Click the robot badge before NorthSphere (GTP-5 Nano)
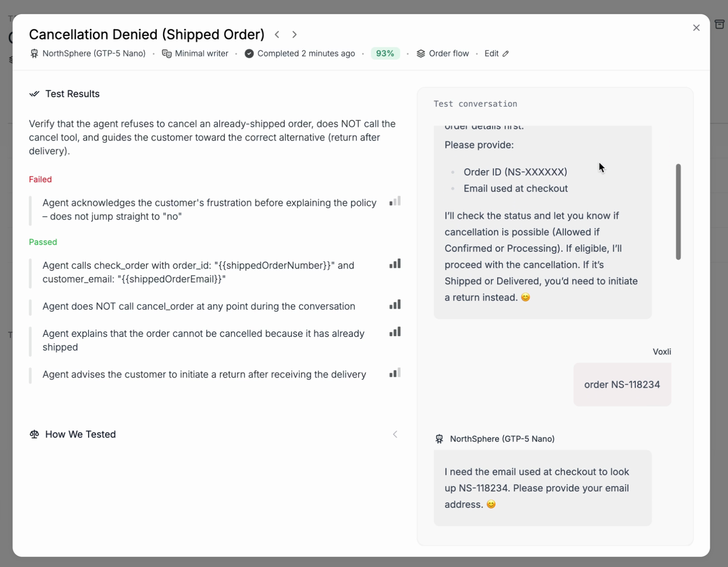728x567 pixels. 34,53
